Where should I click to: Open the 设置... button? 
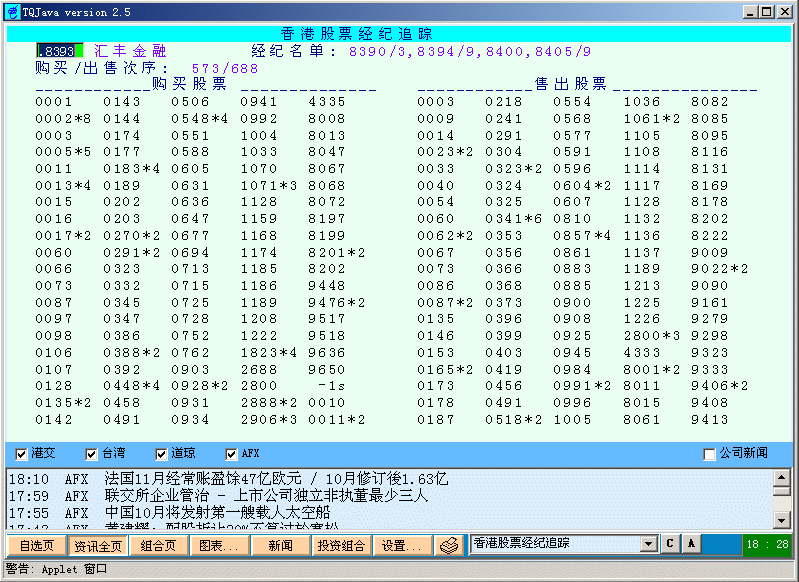pyautogui.click(x=402, y=546)
